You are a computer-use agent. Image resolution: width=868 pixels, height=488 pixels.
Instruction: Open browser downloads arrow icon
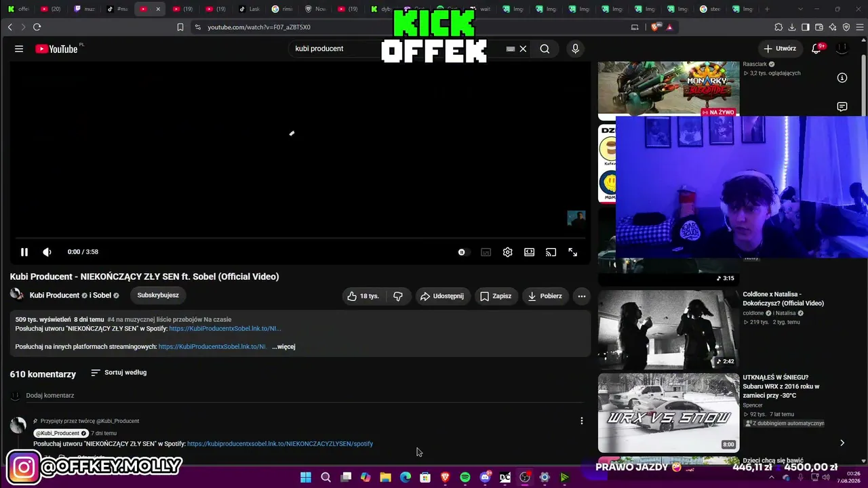point(792,27)
